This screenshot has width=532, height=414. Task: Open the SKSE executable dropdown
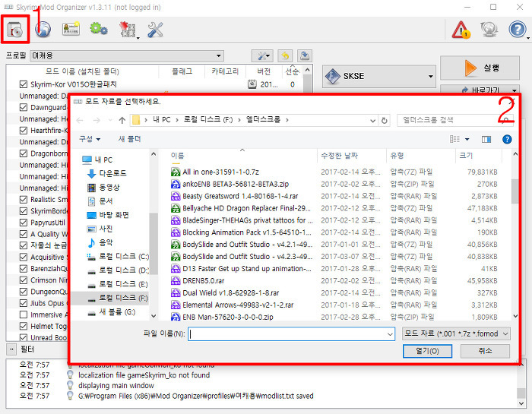tap(379, 76)
